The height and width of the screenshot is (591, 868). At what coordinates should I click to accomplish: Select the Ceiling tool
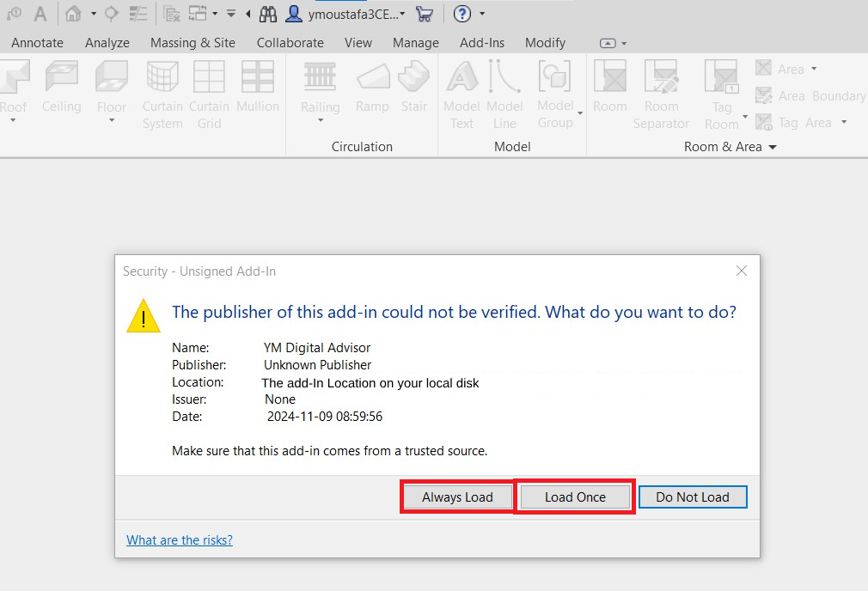pos(61,88)
